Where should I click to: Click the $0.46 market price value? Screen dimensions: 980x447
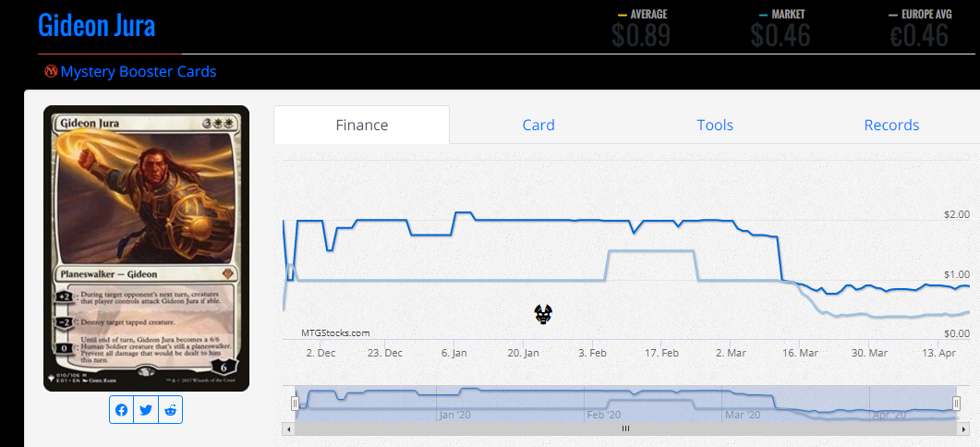[780, 36]
